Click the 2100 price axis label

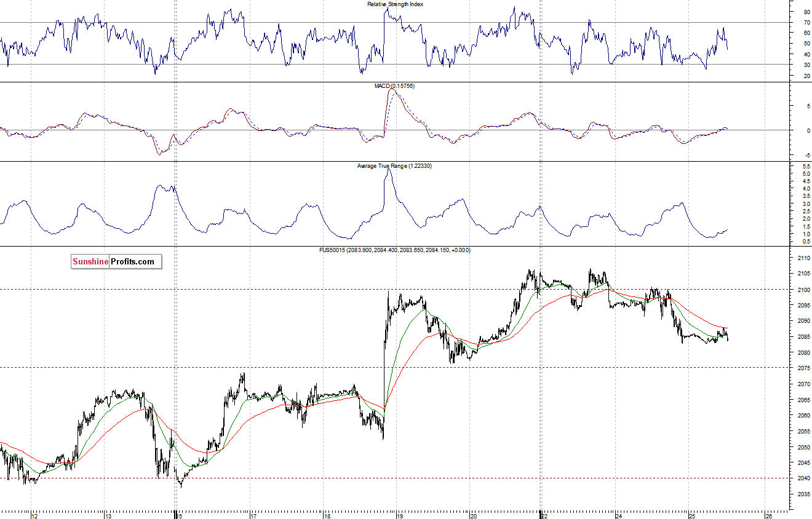[x=804, y=290]
